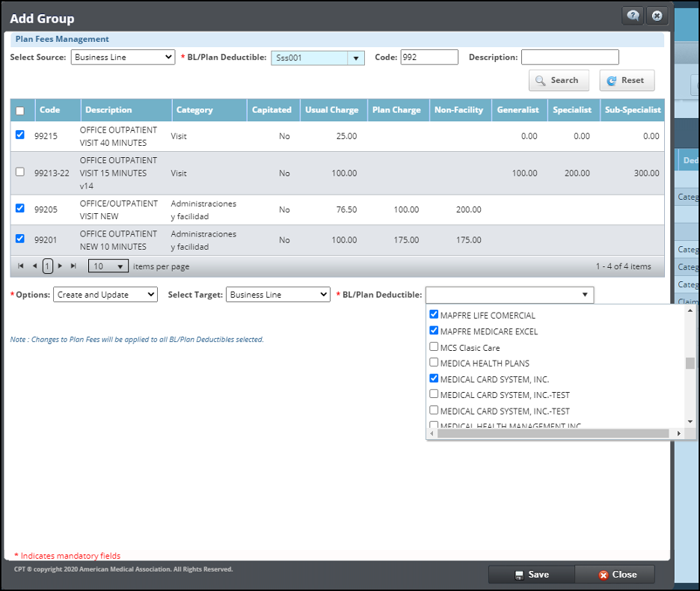Go to last page of results
The image size is (700, 591).
tap(73, 266)
